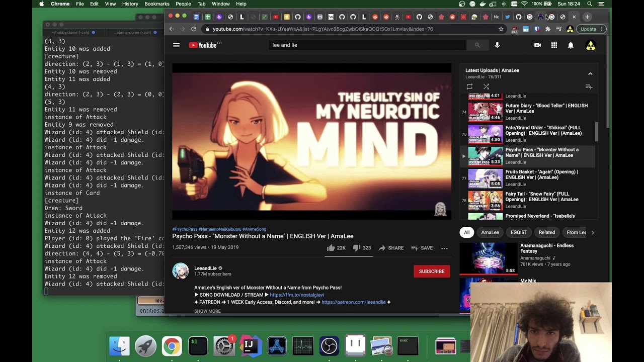Select the All filter chip
The width and height of the screenshot is (644, 362).
click(467, 232)
